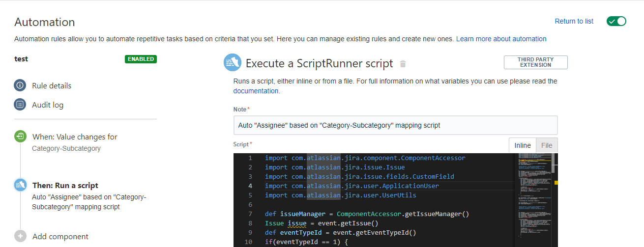The width and height of the screenshot is (644, 247).
Task: Click the Category-Subcategory trigger field text
Action: [66, 148]
